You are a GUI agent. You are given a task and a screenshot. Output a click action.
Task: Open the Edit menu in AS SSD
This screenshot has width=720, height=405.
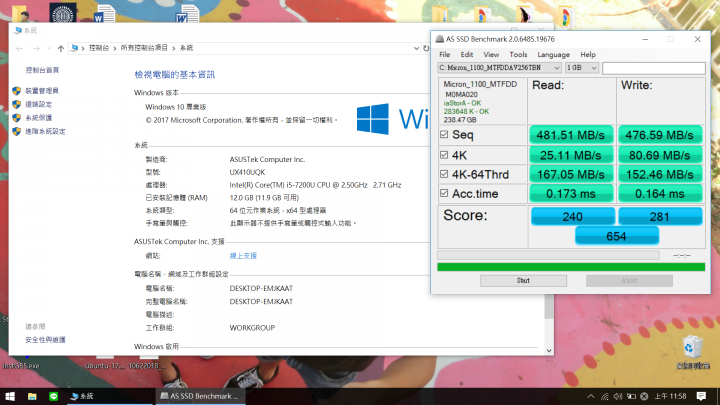click(x=467, y=55)
